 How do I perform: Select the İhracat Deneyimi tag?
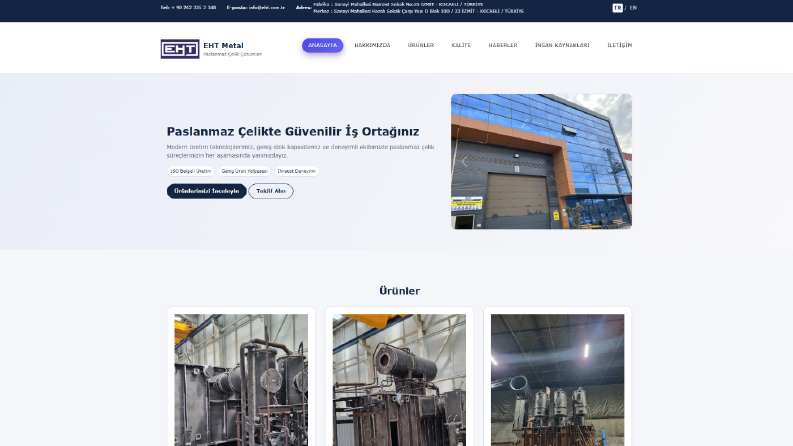tap(296, 171)
